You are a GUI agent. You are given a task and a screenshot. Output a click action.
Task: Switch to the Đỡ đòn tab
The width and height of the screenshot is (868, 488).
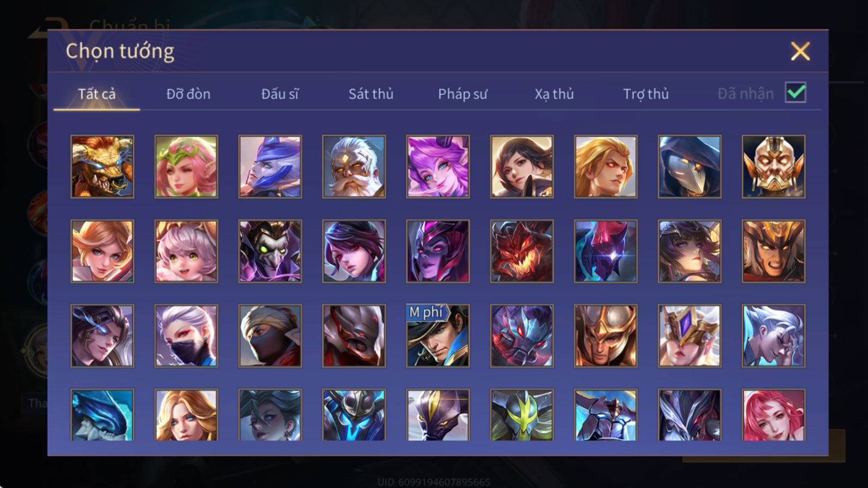point(188,94)
